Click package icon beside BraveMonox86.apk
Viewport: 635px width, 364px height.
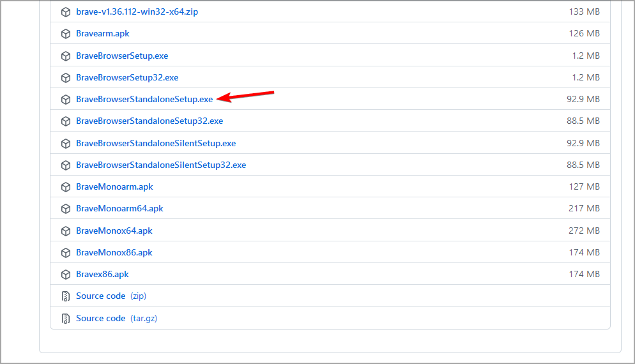66,253
